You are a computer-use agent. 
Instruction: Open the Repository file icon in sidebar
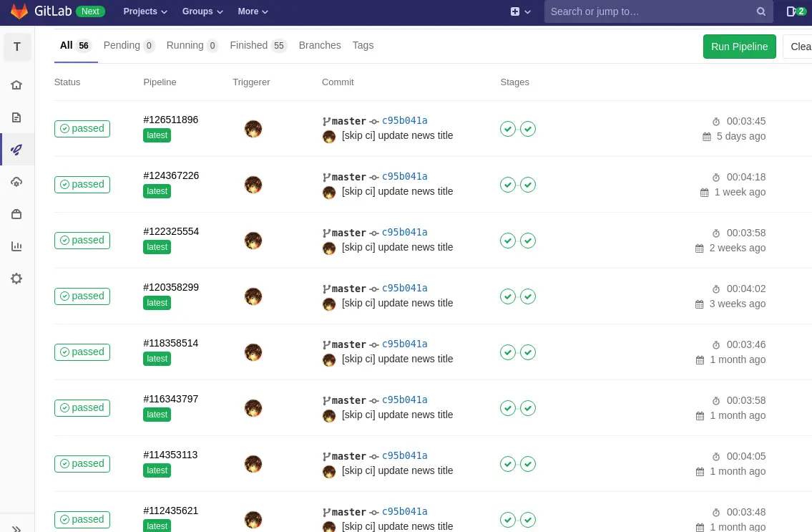[x=16, y=117]
